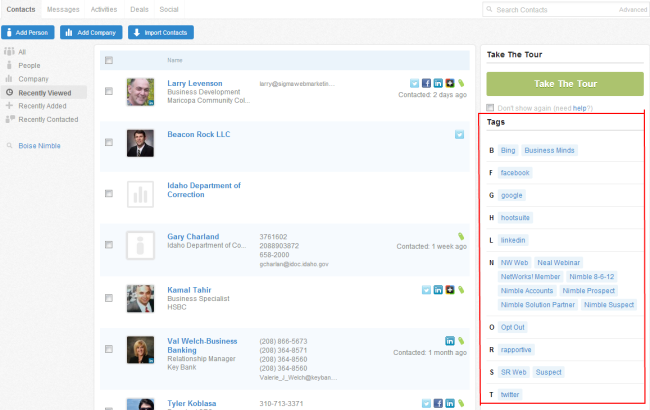The image size is (650, 410).
Task: Switch to the Contacts tab
Action: (21, 9)
